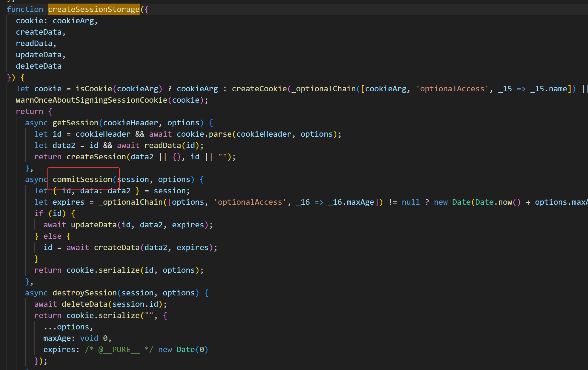Click the getSession method name

[x=75, y=123]
